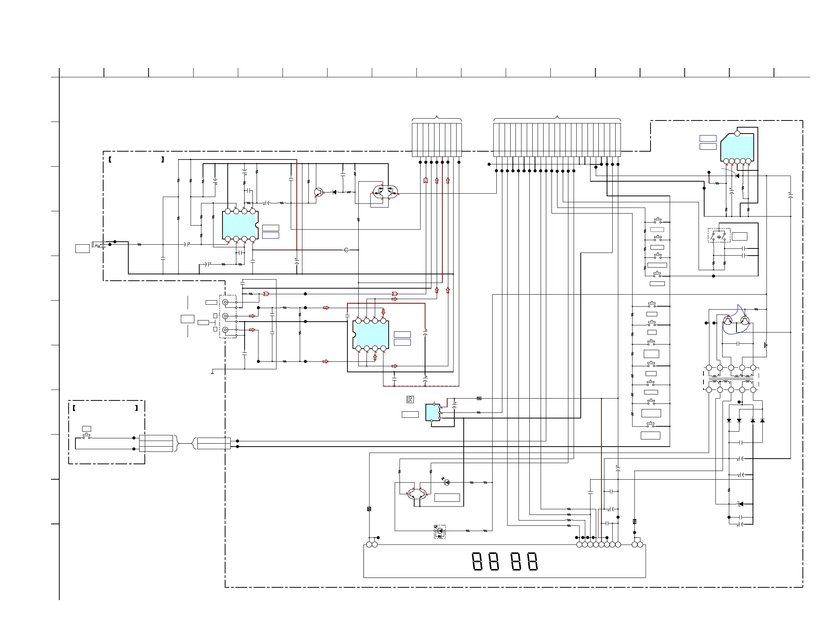Select the small cyan IC beside the LR symbol
Screen dimensions: 840x632
tap(433, 412)
